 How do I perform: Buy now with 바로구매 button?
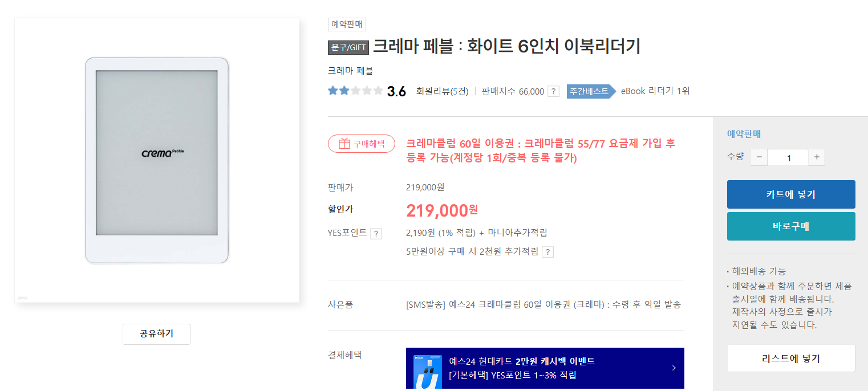(791, 226)
